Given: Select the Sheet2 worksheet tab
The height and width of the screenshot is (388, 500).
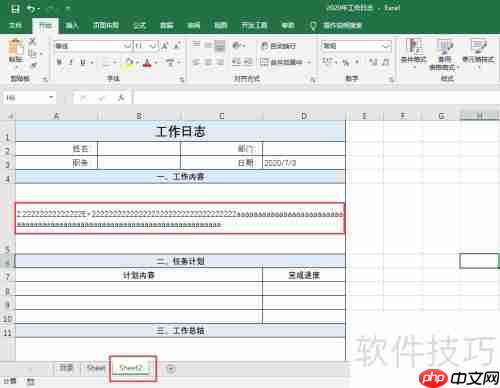Looking at the screenshot, I should click(131, 368).
